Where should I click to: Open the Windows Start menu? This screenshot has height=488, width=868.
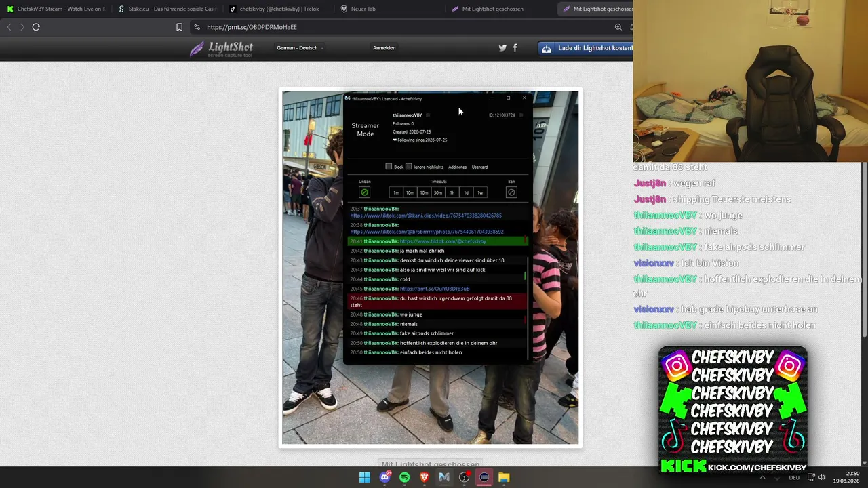click(365, 477)
